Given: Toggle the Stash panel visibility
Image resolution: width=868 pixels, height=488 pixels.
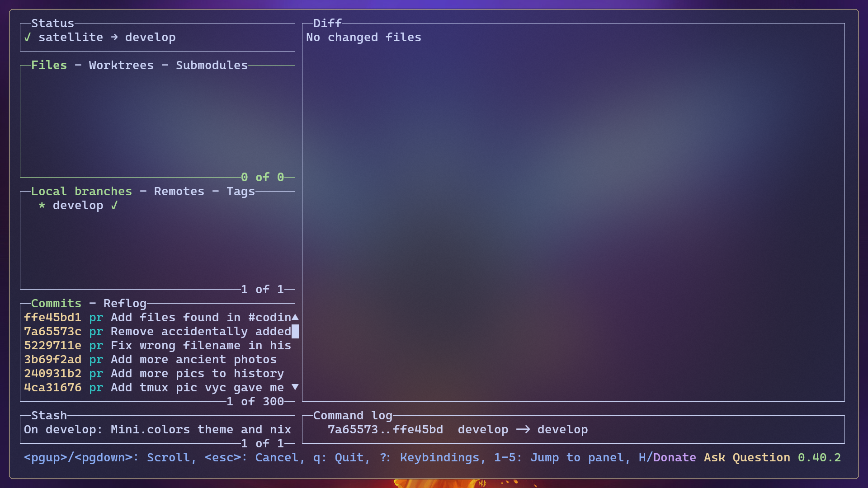Looking at the screenshot, I should click(49, 415).
